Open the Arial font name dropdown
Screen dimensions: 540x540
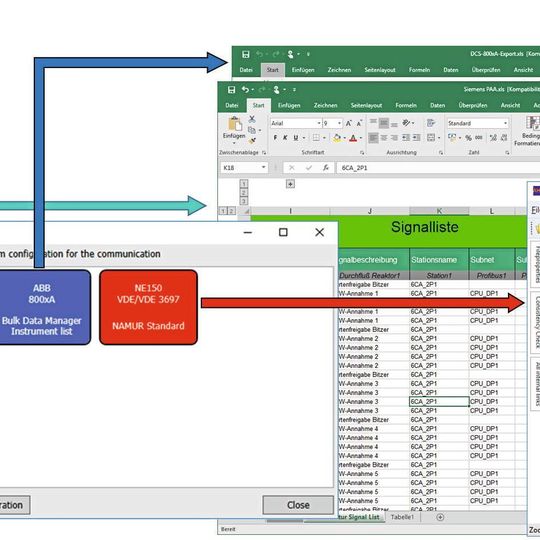click(319, 123)
